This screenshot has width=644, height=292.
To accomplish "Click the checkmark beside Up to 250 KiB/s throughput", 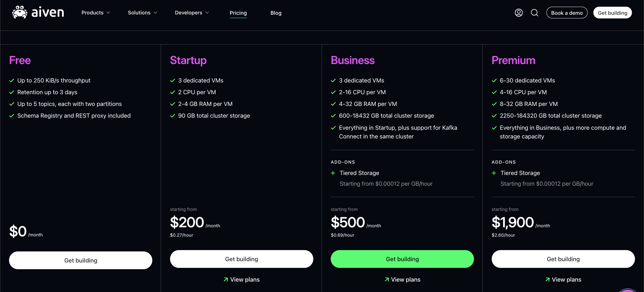I will coord(12,80).
